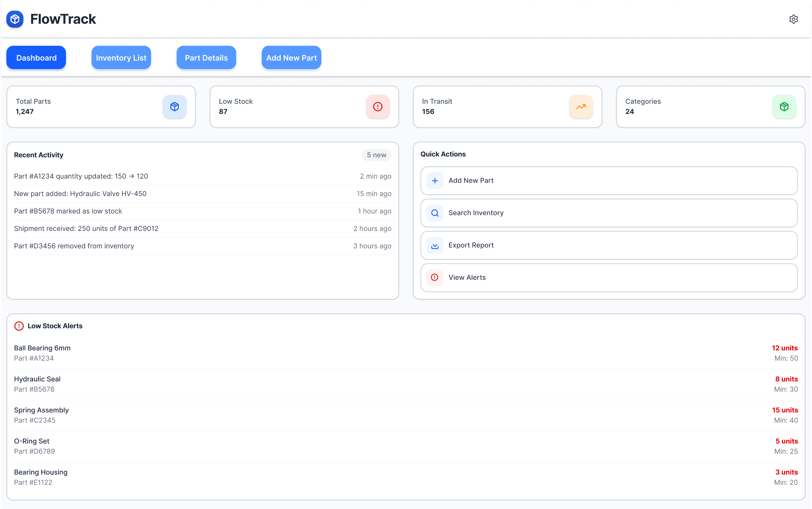Click the green box icon in Categories
Image resolution: width=812 pixels, height=509 pixels.
784,107
